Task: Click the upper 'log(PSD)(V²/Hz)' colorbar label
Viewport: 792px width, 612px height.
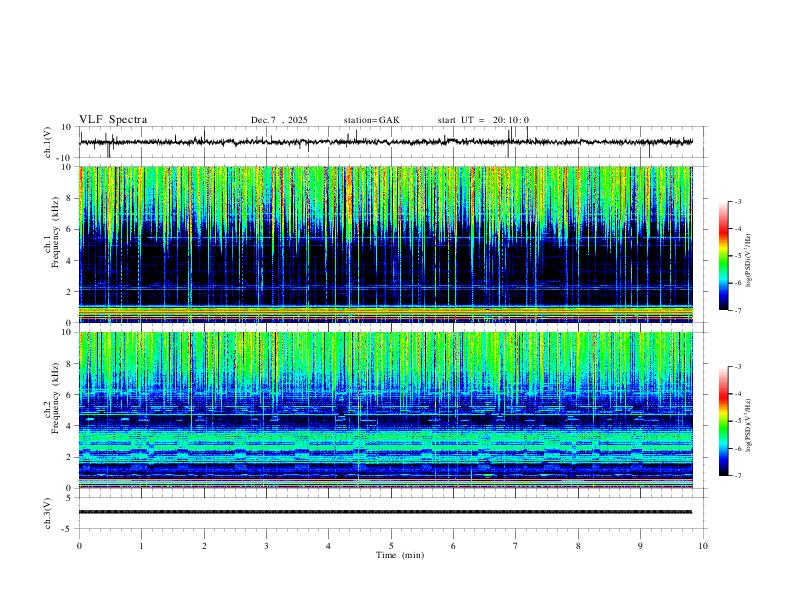Action: 749,260
